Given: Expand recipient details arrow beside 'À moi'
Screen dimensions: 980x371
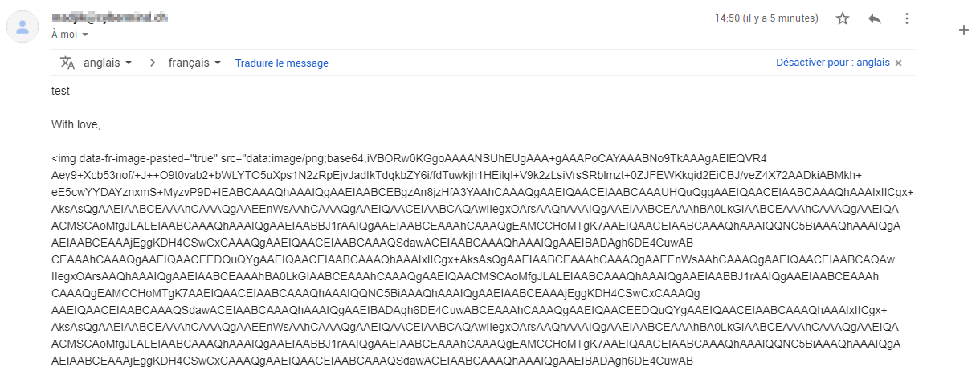Looking at the screenshot, I should 85,35.
